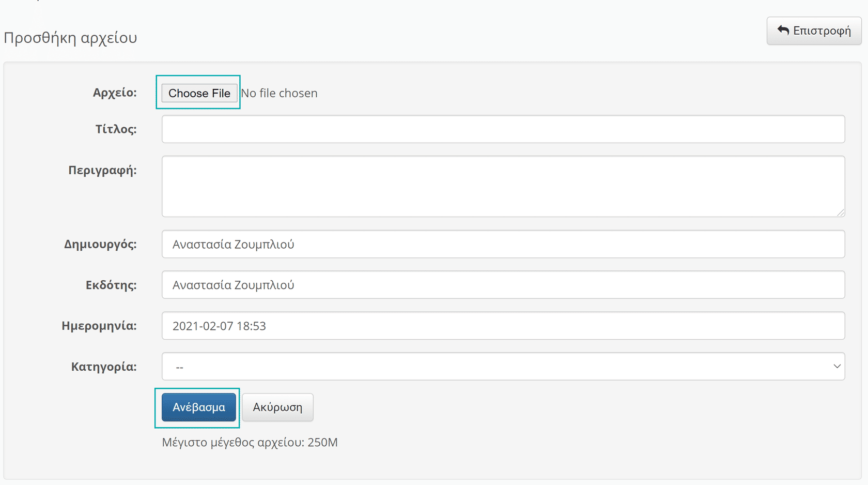
Task: Click the Εκδότης label
Action: [x=111, y=285]
